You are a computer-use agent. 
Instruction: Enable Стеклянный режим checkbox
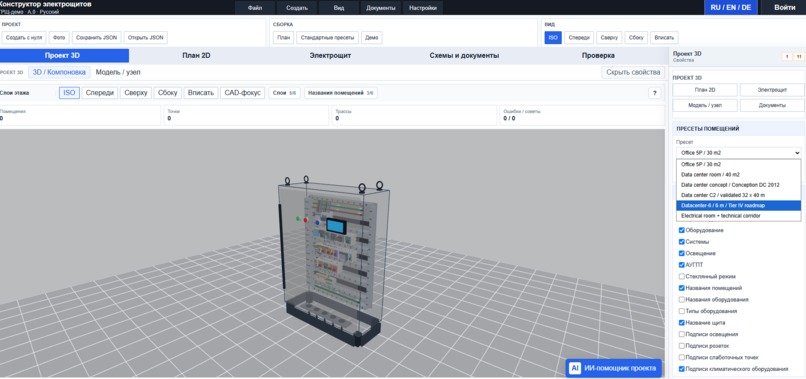pyautogui.click(x=682, y=277)
